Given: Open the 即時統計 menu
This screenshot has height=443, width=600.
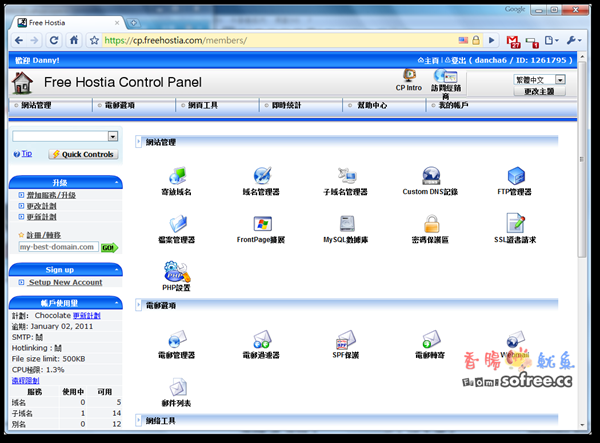Looking at the screenshot, I should coord(287,105).
